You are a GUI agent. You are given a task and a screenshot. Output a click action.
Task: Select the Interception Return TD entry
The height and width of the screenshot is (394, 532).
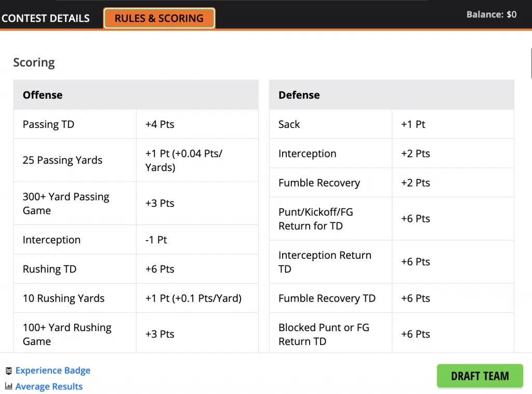(325, 261)
